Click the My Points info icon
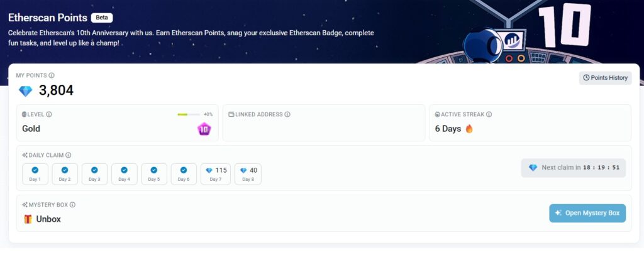 [x=52, y=75]
